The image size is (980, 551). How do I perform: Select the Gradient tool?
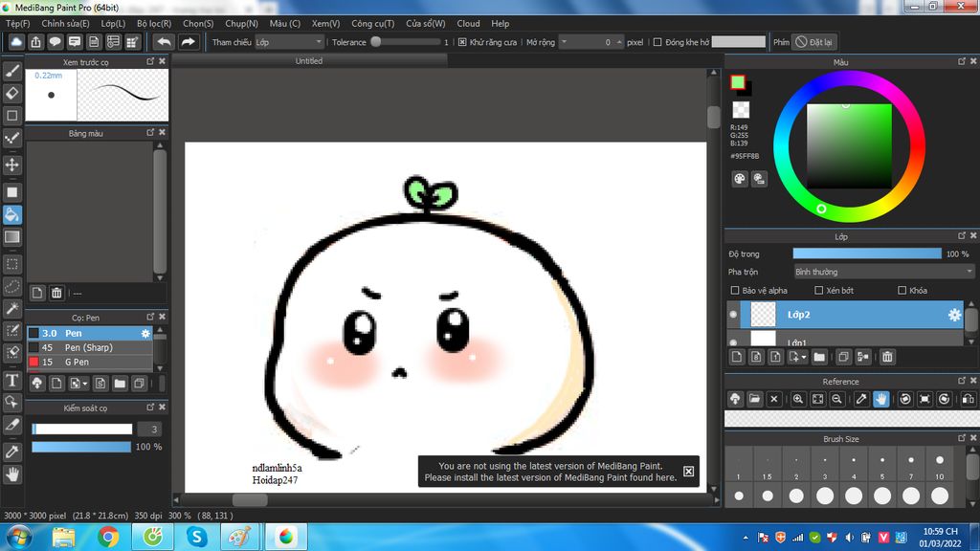coord(11,237)
